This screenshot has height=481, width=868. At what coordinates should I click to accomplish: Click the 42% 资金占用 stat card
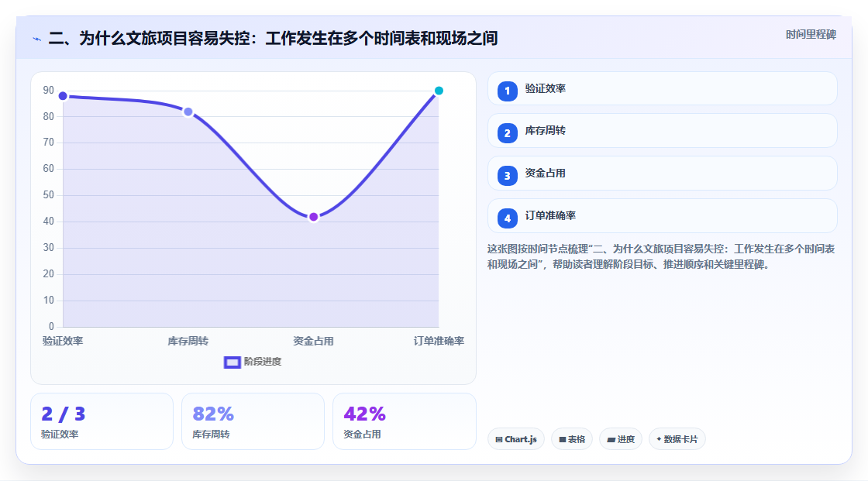click(x=404, y=421)
